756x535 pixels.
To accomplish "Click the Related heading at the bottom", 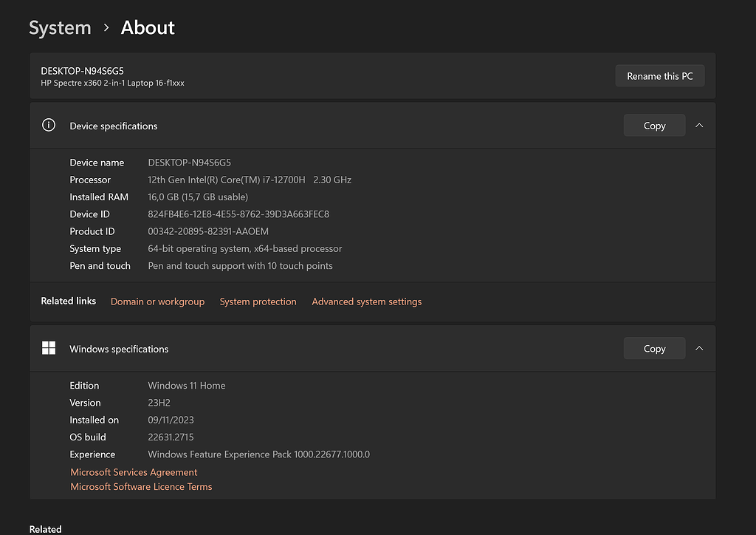I will point(45,529).
